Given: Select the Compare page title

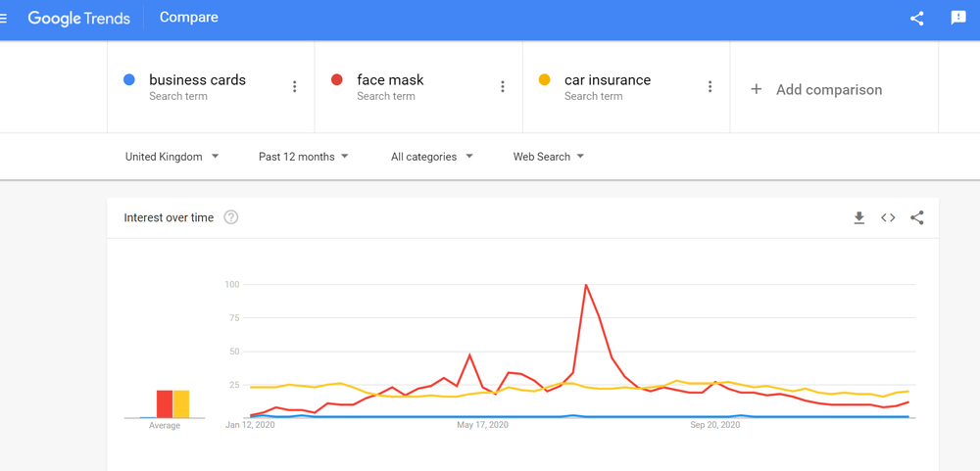Looking at the screenshot, I should click(x=188, y=18).
